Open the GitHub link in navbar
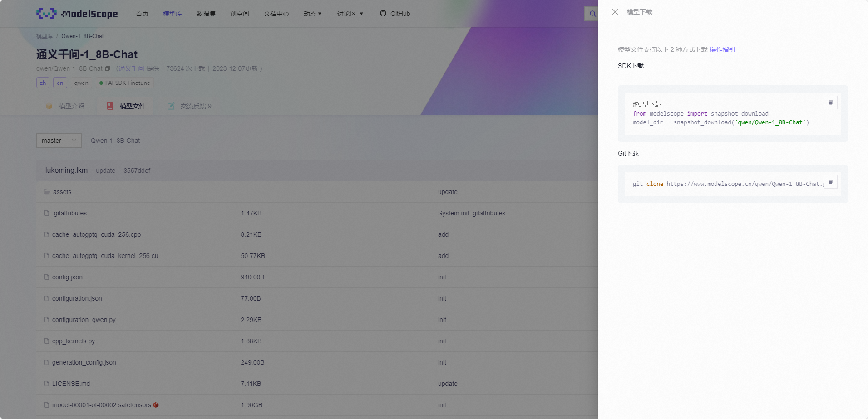Viewport: 868px width, 419px height. click(x=395, y=14)
